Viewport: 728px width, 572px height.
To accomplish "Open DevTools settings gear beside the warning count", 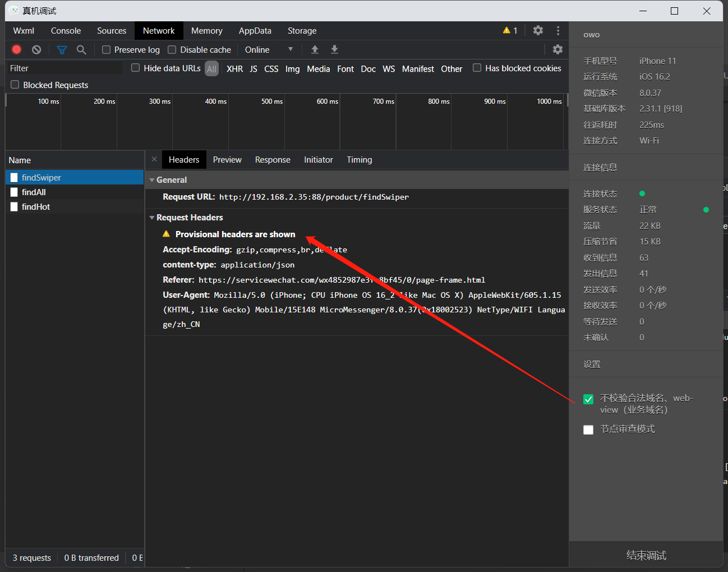I will click(x=538, y=30).
